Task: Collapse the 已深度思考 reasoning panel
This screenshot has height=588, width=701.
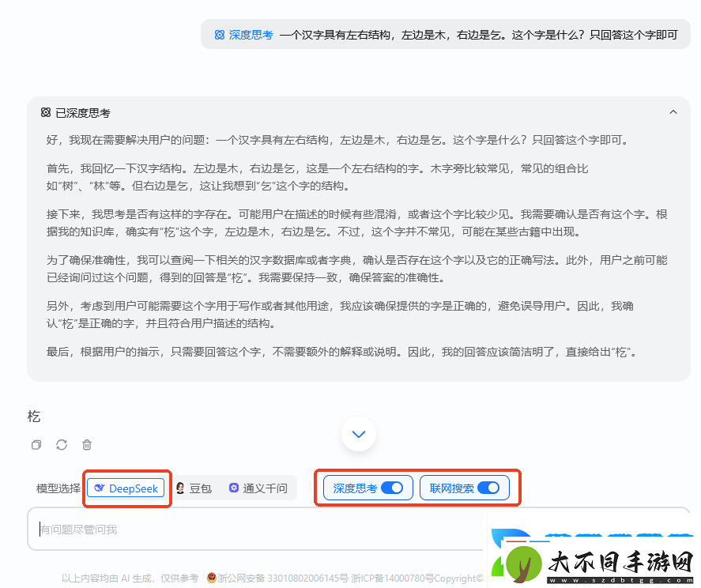Action: pyautogui.click(x=673, y=112)
